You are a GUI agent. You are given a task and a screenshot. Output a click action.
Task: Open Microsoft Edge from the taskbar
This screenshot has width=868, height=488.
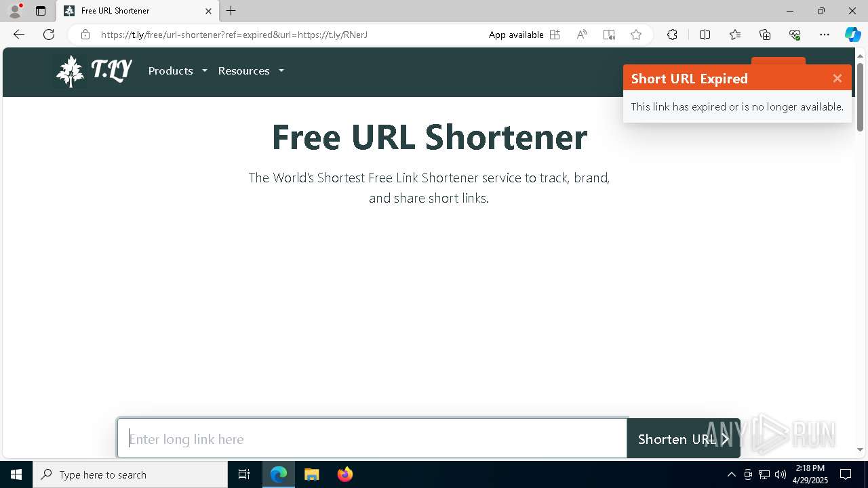point(279,474)
